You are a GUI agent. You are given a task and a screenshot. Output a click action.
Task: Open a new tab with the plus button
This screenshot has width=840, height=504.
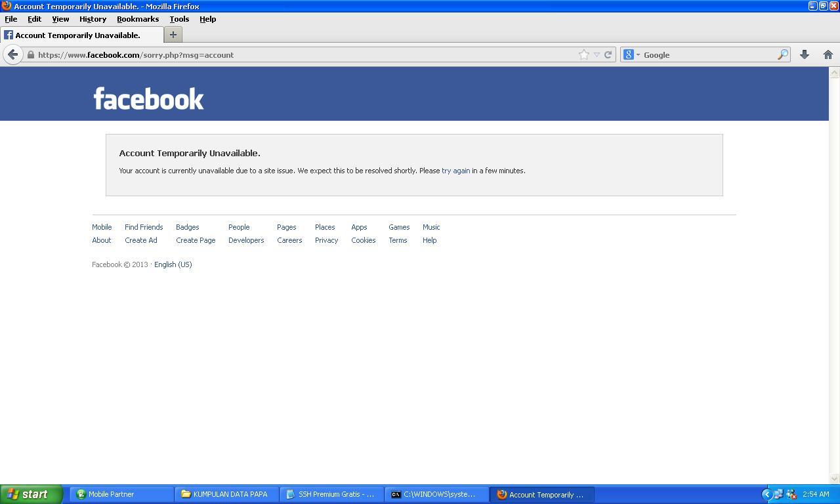click(x=173, y=35)
